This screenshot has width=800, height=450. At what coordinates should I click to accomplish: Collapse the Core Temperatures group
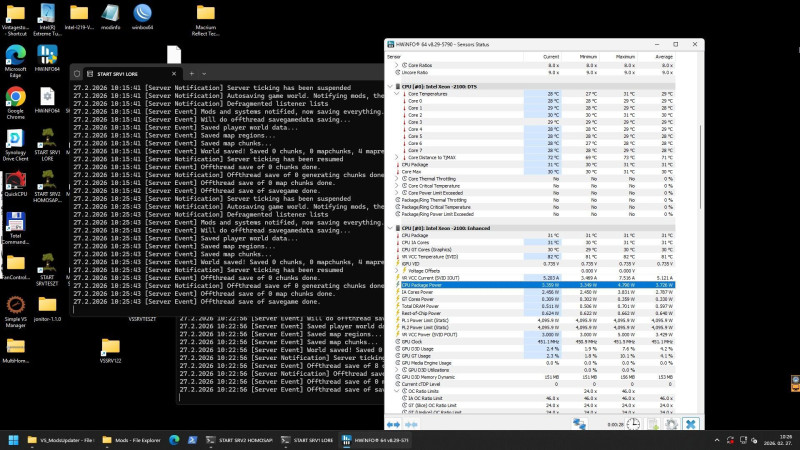398,93
